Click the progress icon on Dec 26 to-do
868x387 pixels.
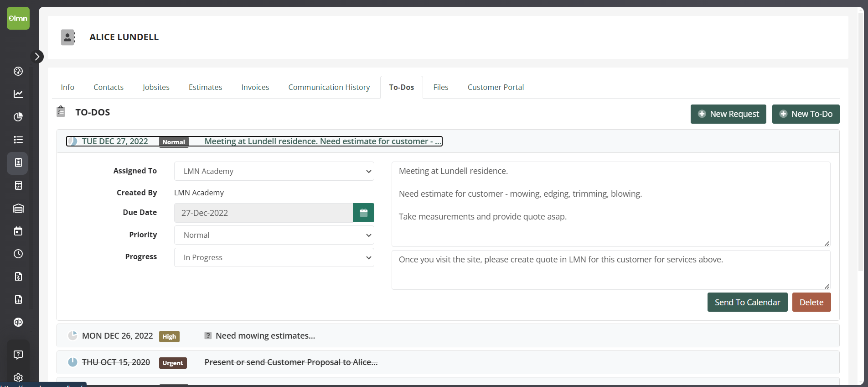pyautogui.click(x=72, y=336)
